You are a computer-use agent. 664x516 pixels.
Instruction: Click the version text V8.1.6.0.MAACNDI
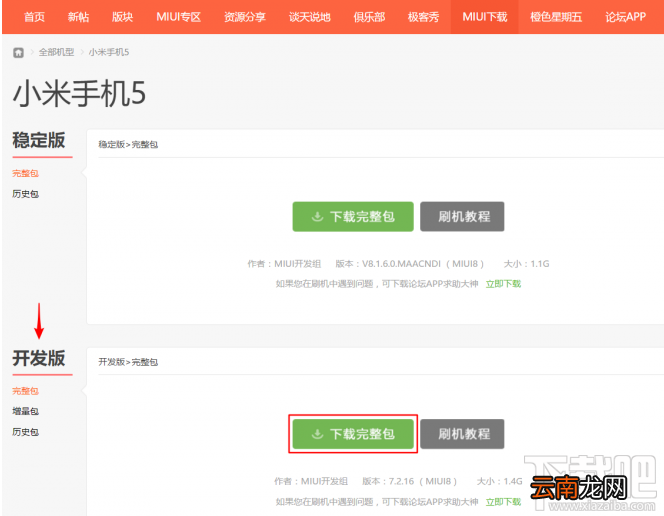[x=401, y=264]
